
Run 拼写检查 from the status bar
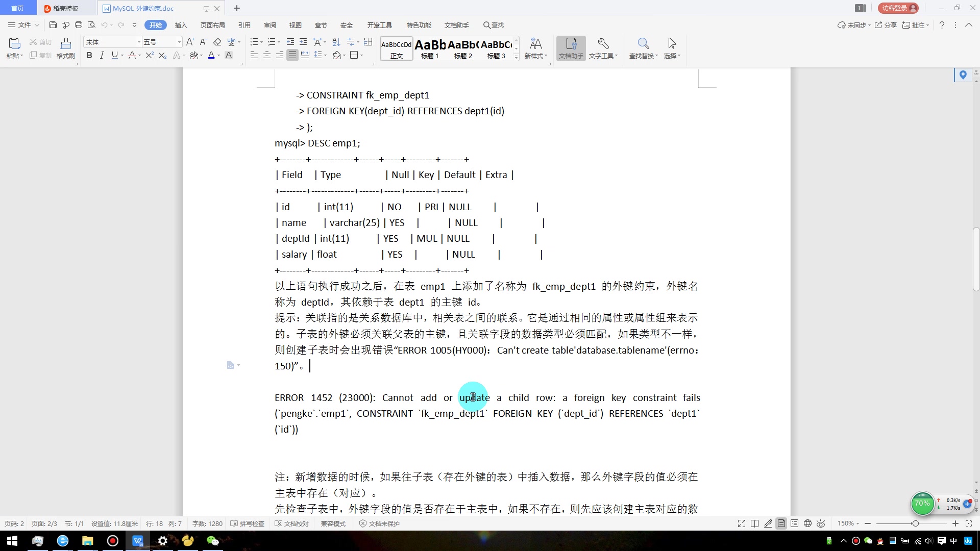coord(247,523)
